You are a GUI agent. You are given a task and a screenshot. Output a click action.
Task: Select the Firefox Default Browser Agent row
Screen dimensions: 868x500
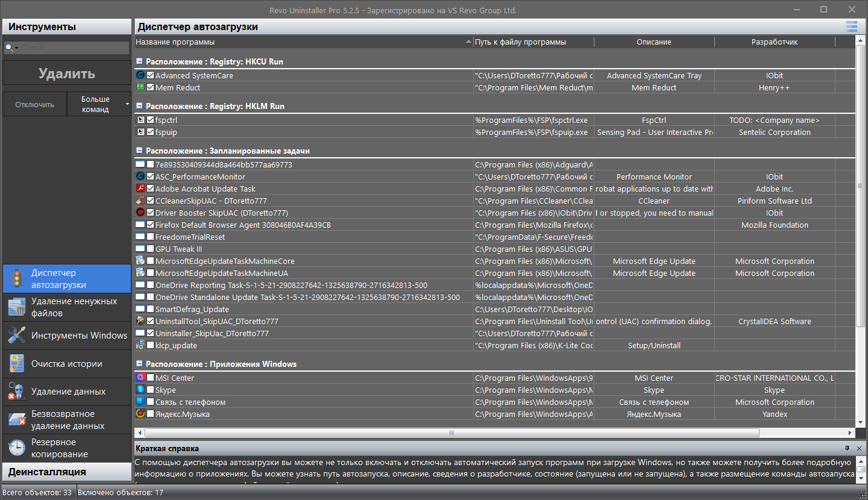pos(494,225)
